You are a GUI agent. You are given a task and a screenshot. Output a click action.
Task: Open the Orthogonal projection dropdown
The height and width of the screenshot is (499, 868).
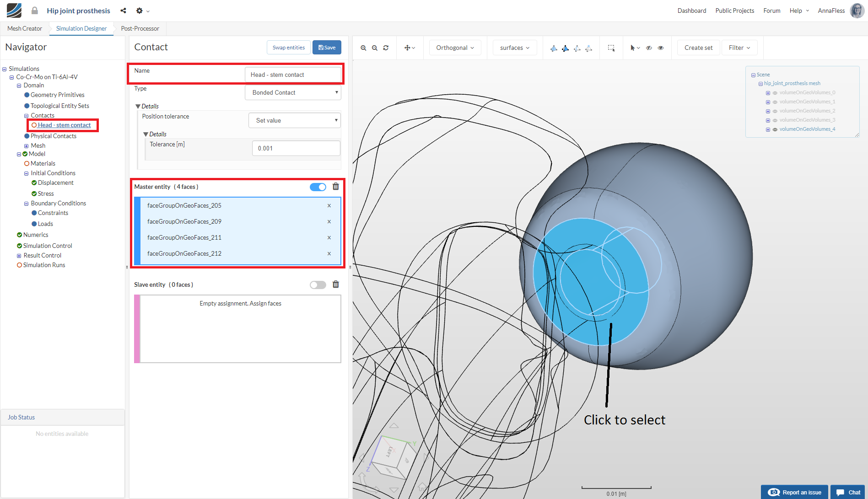pos(455,48)
